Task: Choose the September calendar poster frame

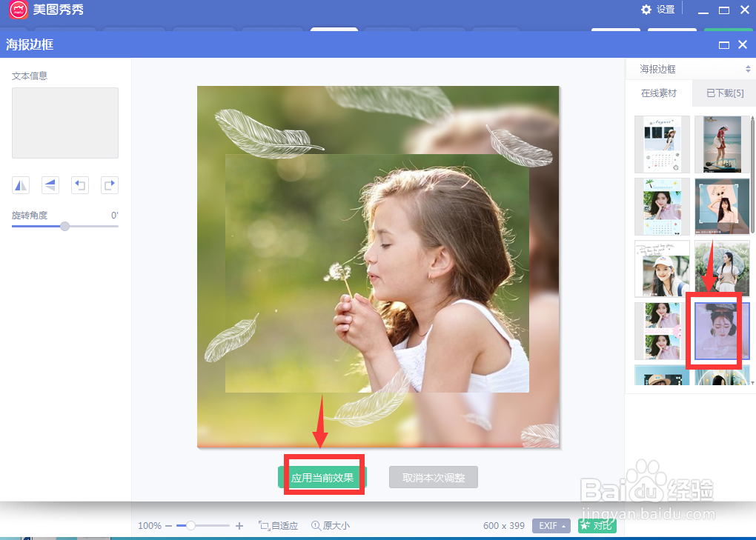Action: click(662, 207)
